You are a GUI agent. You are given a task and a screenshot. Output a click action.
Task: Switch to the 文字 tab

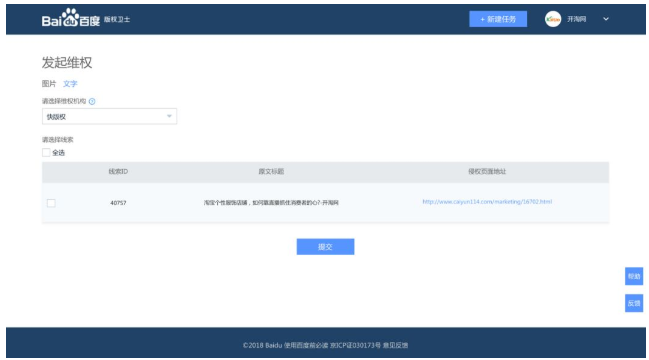70,84
